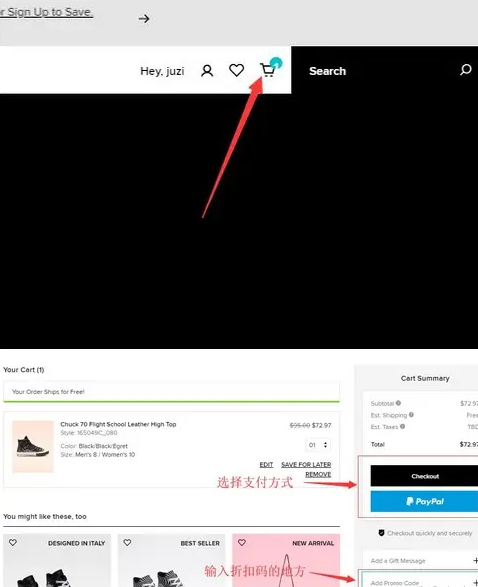Image resolution: width=478 pixels, height=587 pixels.
Task: Favorite the New Arrival product heart
Action: [242, 542]
